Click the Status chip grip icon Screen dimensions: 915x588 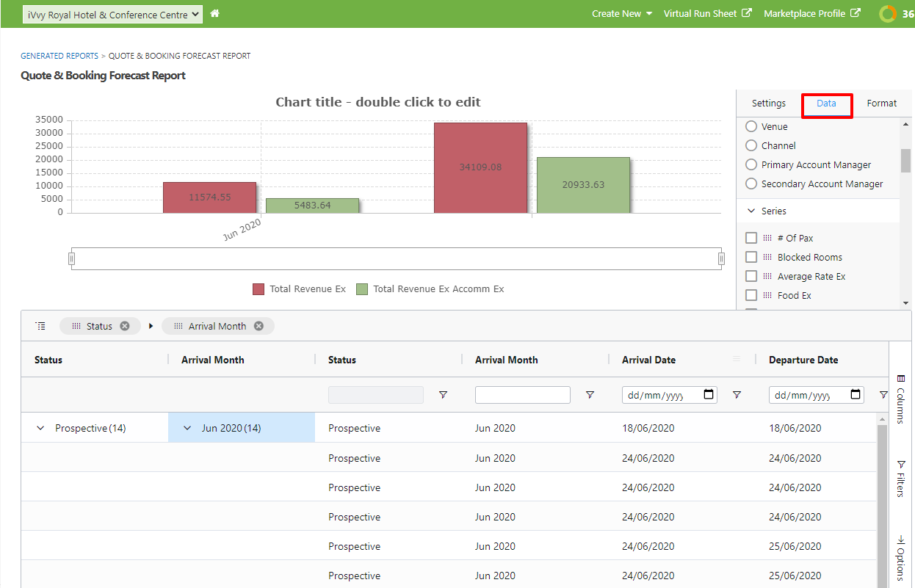[76, 326]
